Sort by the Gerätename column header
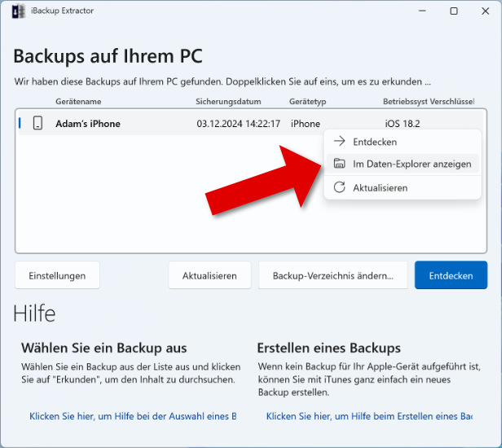This screenshot has height=448, width=502. click(78, 102)
